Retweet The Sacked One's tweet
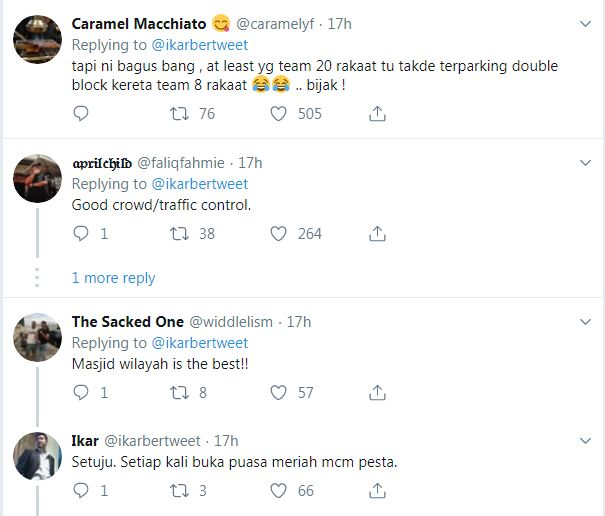 coord(181,393)
